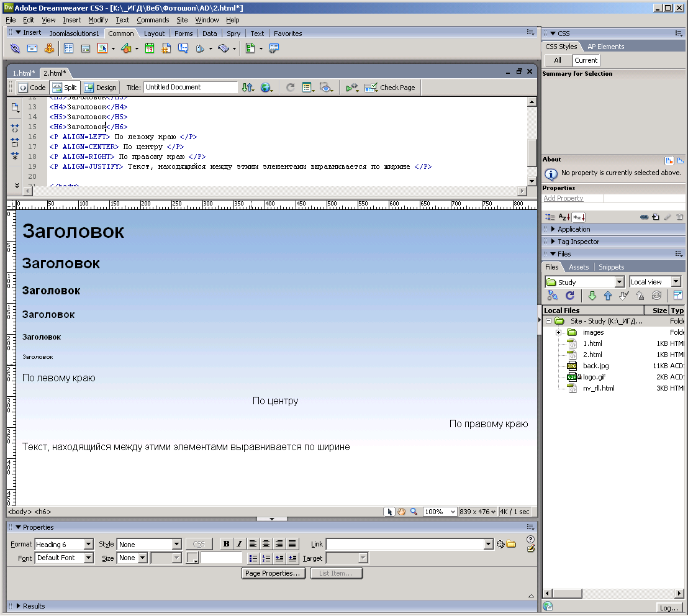Insert an Email Link icon
Viewport: 688px width, 616px height.
[32, 48]
